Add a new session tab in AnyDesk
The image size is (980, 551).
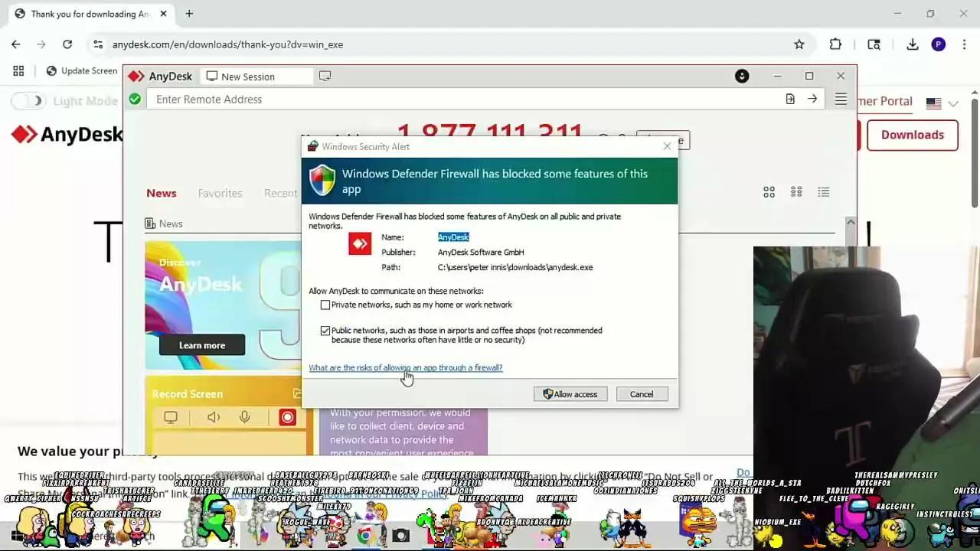pyautogui.click(x=325, y=76)
